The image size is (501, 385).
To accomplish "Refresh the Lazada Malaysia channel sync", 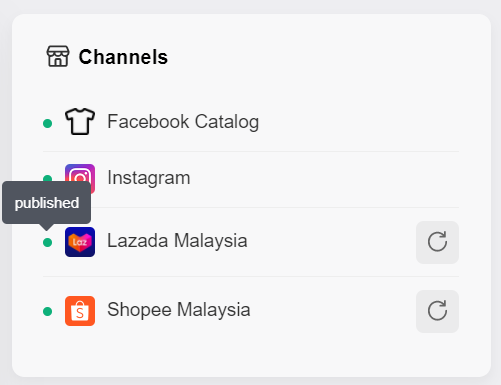I will pos(437,242).
